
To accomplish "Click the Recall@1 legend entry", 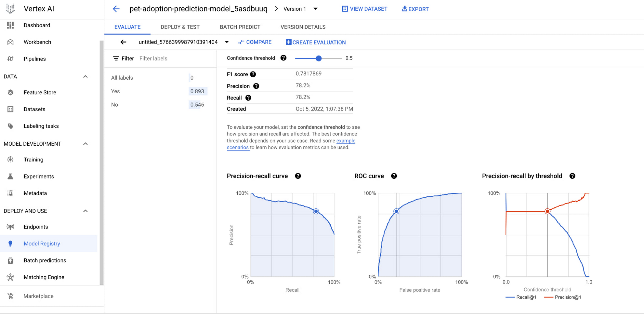I will pyautogui.click(x=521, y=297).
